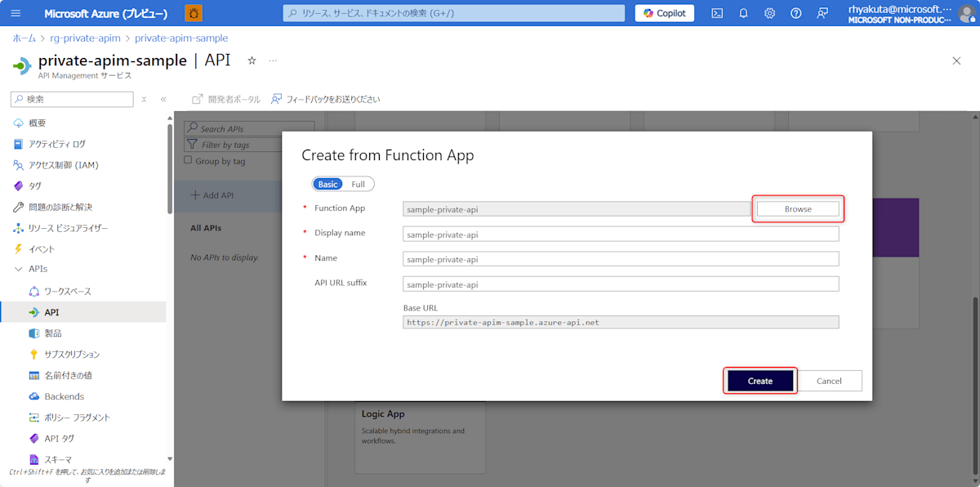The width and height of the screenshot is (980, 487).
Task: Go to the ホーム breadcrumb
Action: [x=24, y=38]
